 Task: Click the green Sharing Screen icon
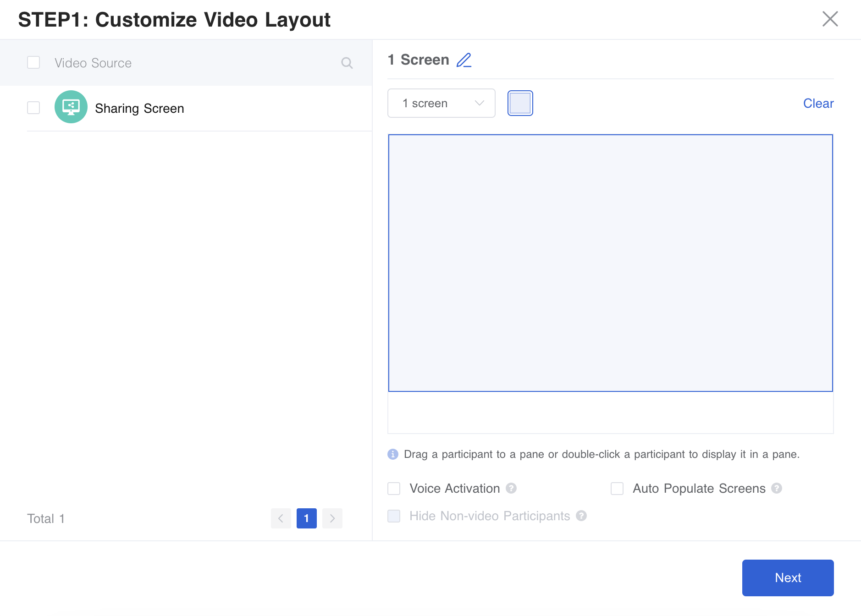click(71, 107)
